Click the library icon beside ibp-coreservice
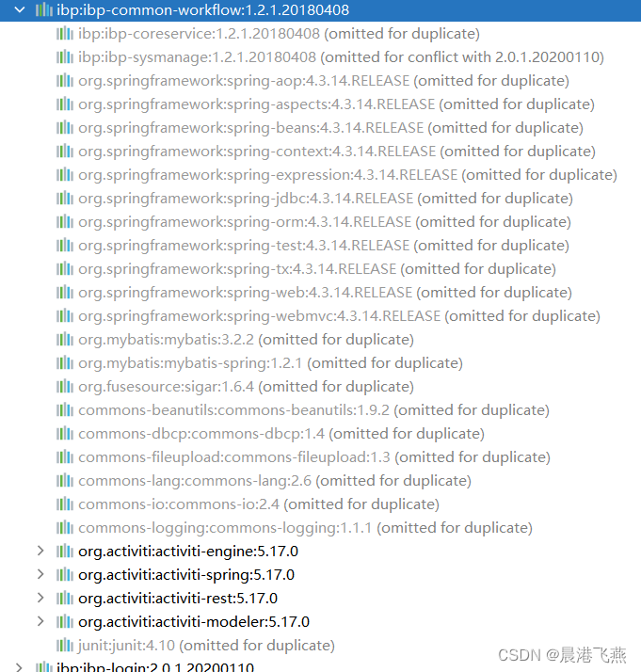 [x=65, y=33]
